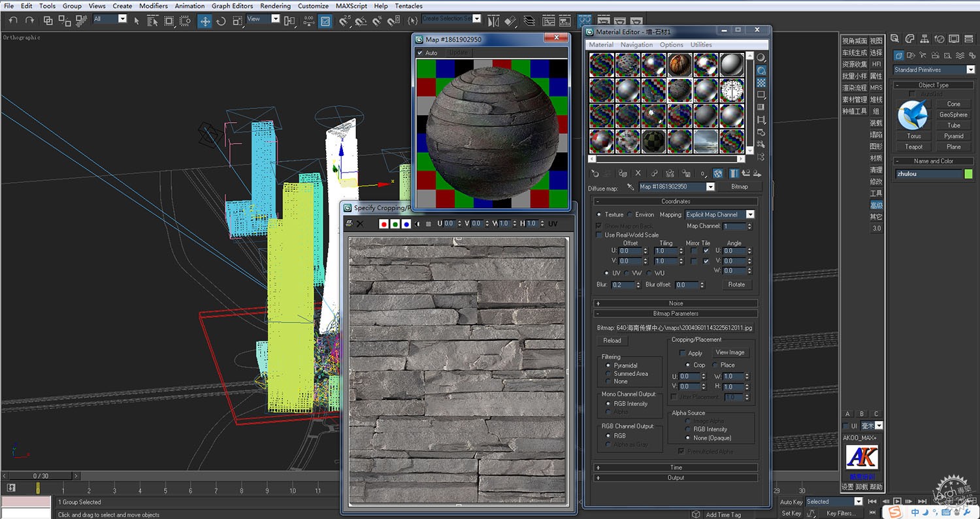Viewport: 980px width, 519px height.
Task: Activate the Select Object arrow tool
Action: click(137, 21)
